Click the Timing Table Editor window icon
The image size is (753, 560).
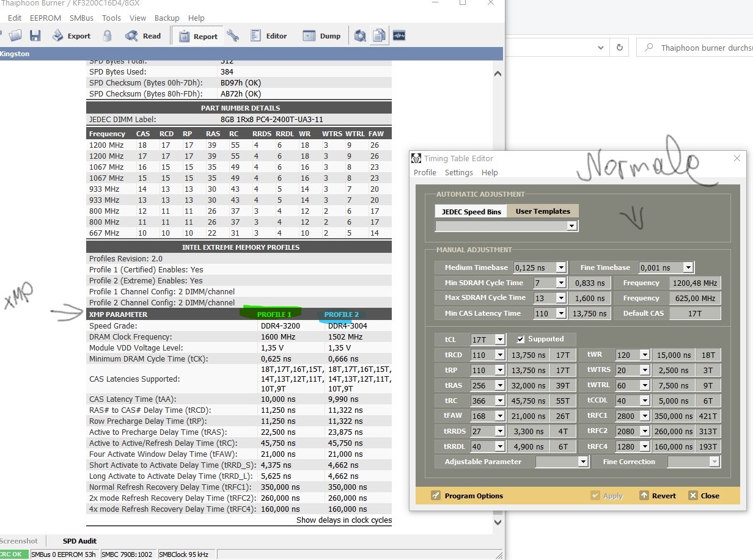pyautogui.click(x=416, y=159)
